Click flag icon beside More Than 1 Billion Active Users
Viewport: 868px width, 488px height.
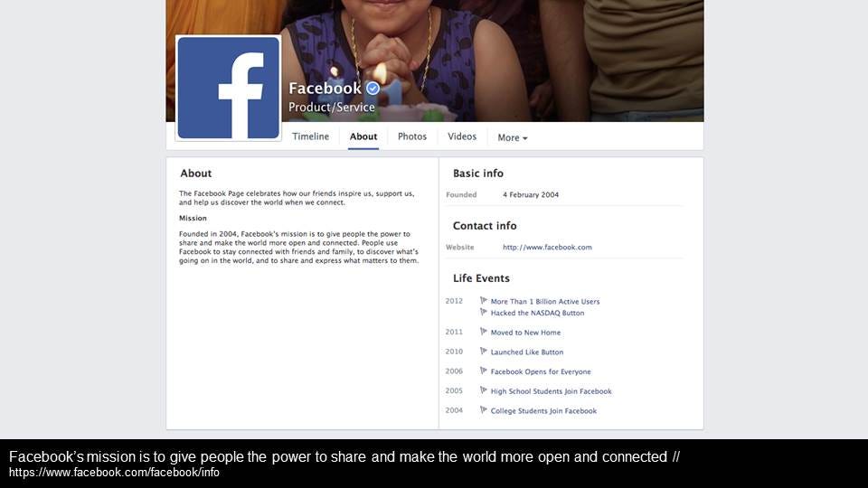point(483,300)
